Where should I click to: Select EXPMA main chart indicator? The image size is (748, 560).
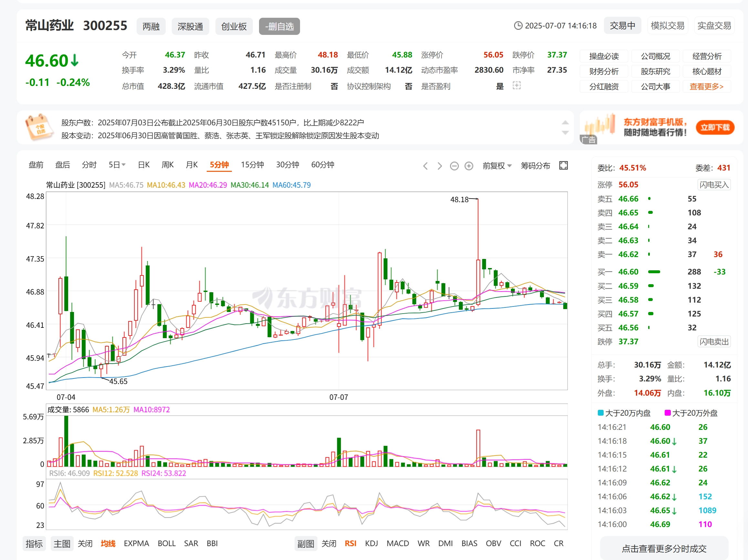click(136, 544)
